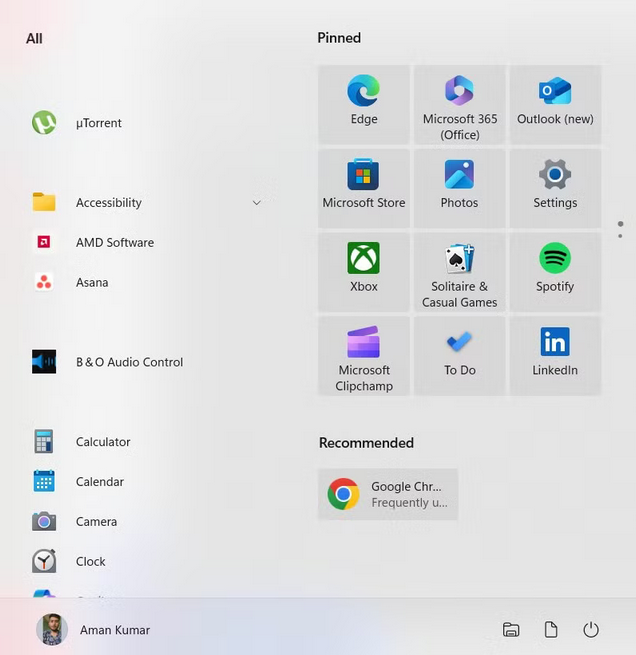Click the Aman Kumar profile picture

point(52,630)
